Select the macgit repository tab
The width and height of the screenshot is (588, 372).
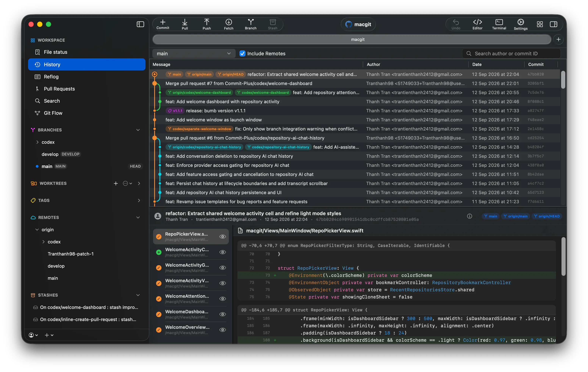pos(352,39)
